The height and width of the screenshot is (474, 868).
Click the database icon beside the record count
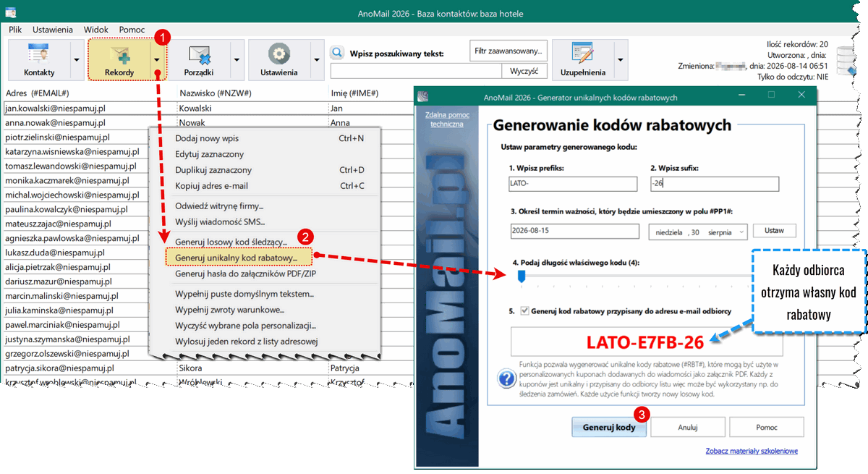pyautogui.click(x=845, y=60)
